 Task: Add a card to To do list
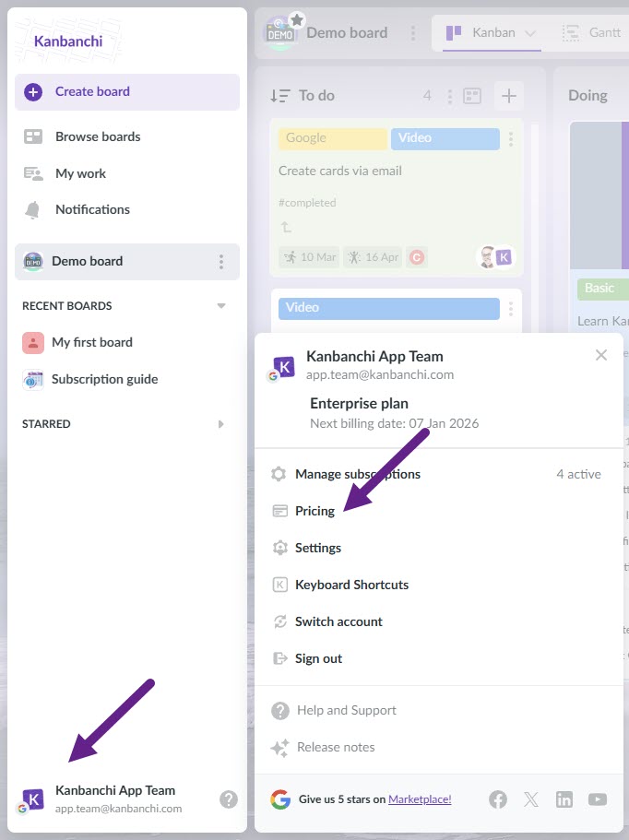coord(508,96)
